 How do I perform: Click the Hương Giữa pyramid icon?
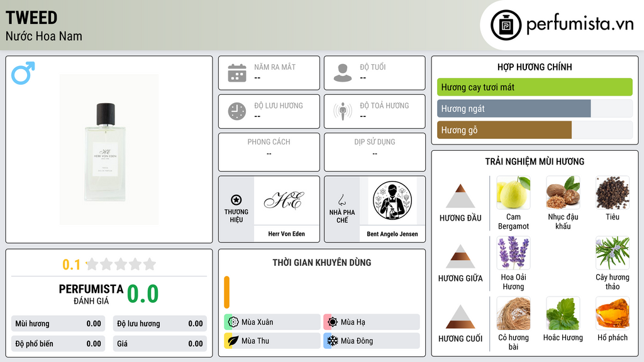click(x=460, y=256)
